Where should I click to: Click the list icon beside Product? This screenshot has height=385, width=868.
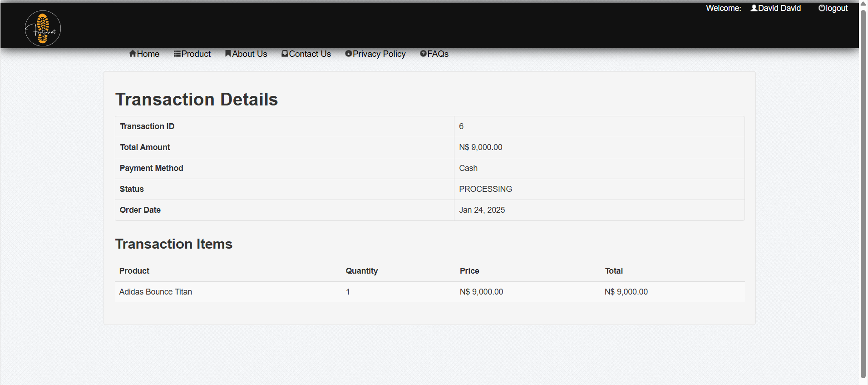[177, 54]
